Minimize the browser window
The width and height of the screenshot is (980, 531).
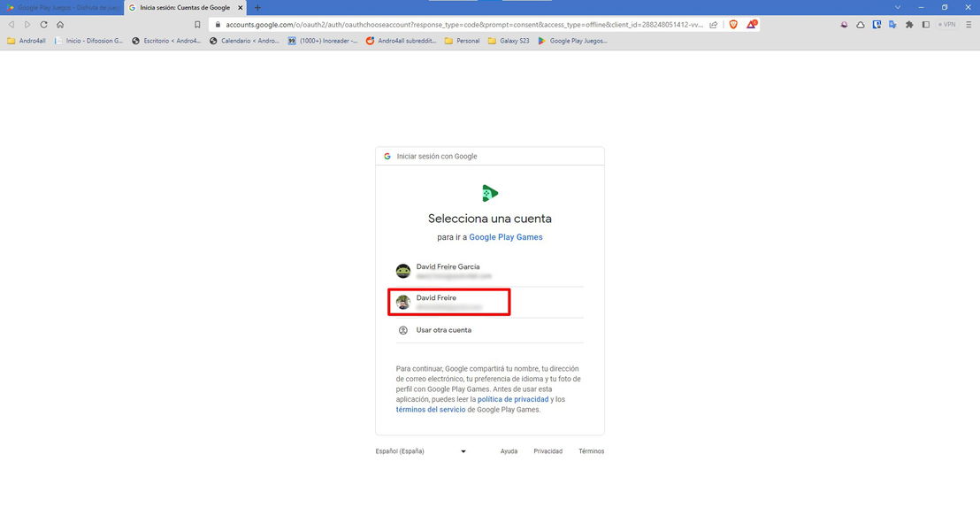[x=922, y=7]
